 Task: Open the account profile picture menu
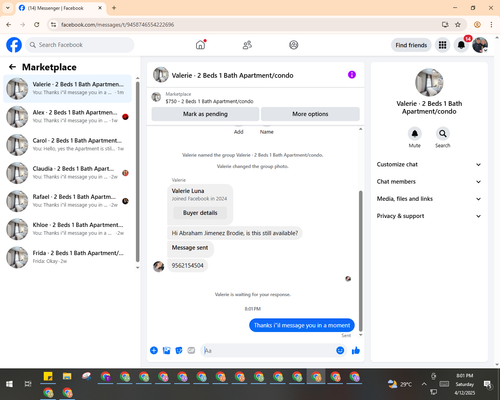tap(480, 45)
